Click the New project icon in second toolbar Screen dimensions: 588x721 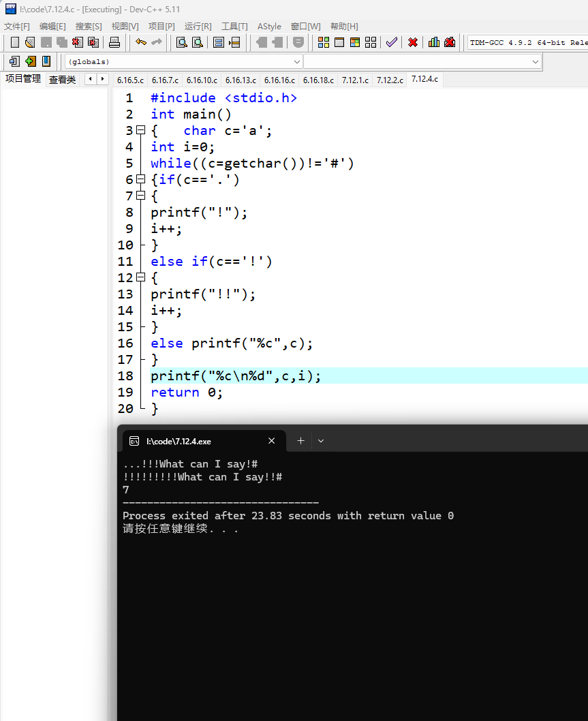pos(15,61)
